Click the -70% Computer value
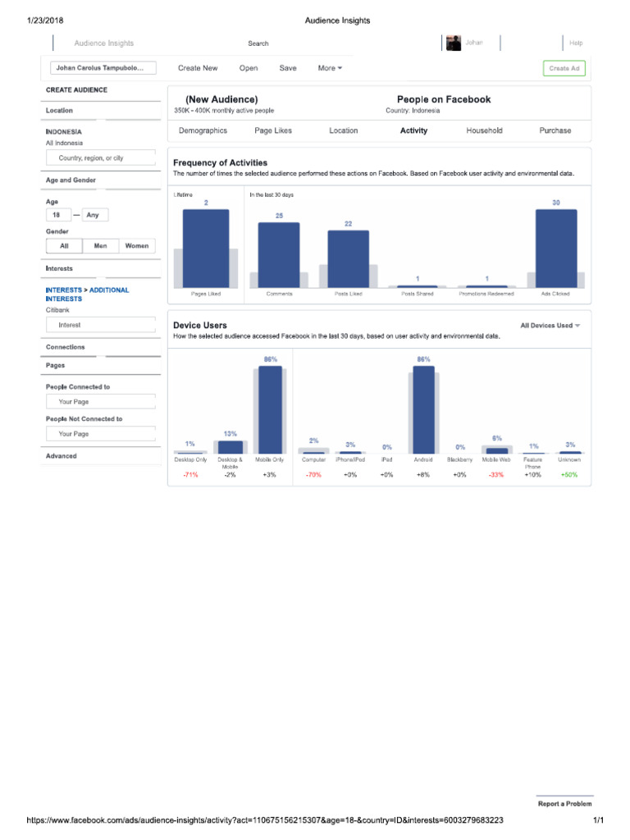The width and height of the screenshot is (630, 840). 313,475
